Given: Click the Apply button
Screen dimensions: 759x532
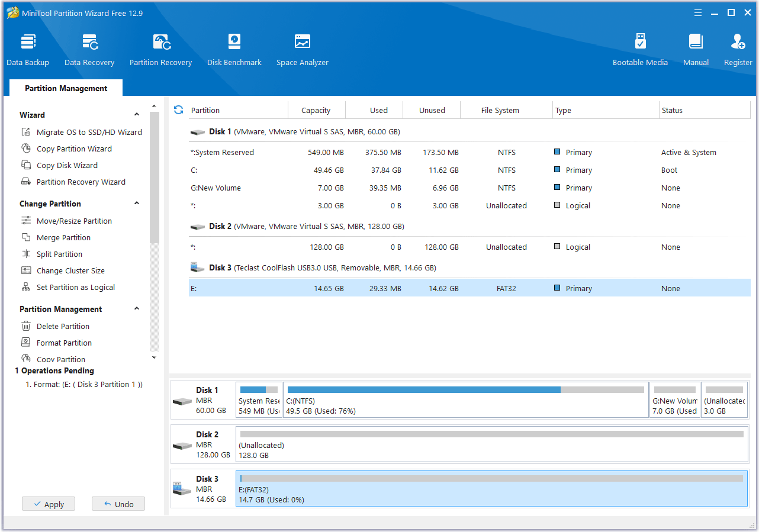Looking at the screenshot, I should [49, 504].
